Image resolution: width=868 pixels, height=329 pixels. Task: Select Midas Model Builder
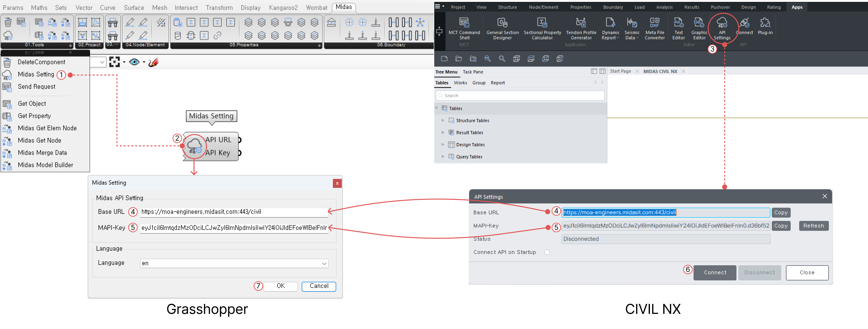(x=45, y=165)
